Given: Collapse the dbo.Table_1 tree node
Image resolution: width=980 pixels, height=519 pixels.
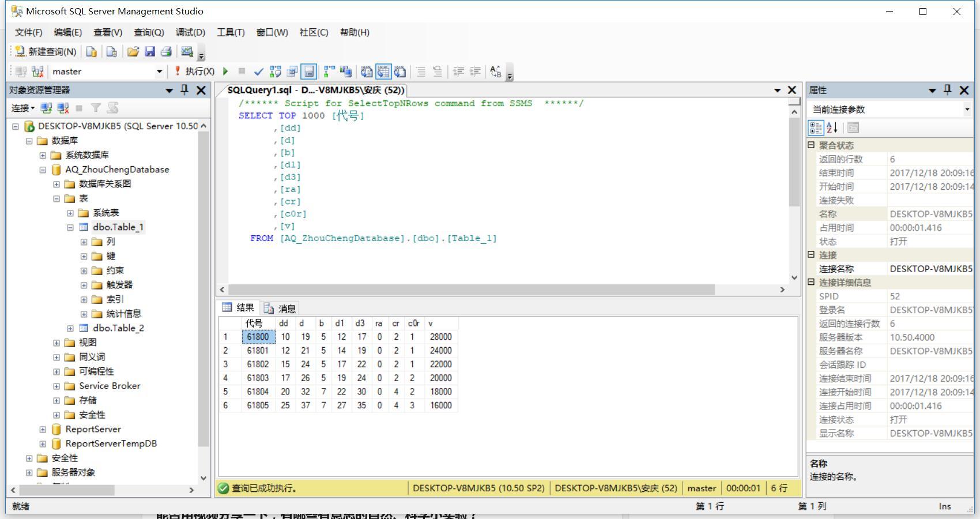Looking at the screenshot, I should tap(70, 227).
